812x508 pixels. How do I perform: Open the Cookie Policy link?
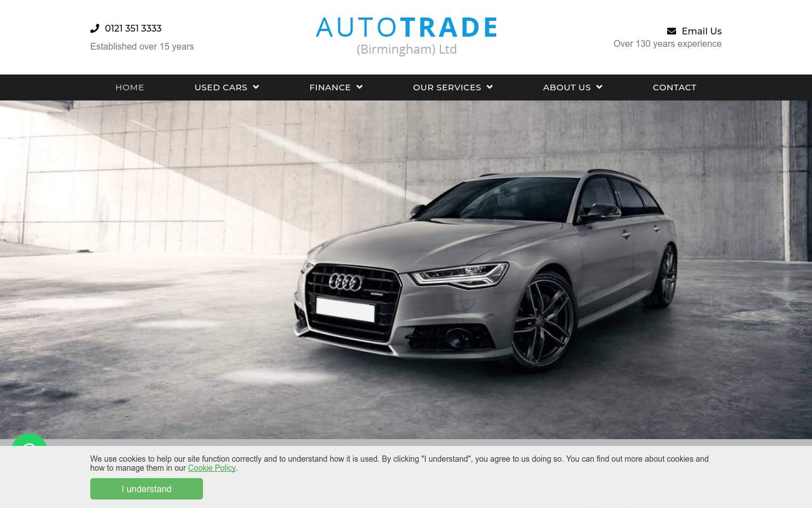coord(211,468)
